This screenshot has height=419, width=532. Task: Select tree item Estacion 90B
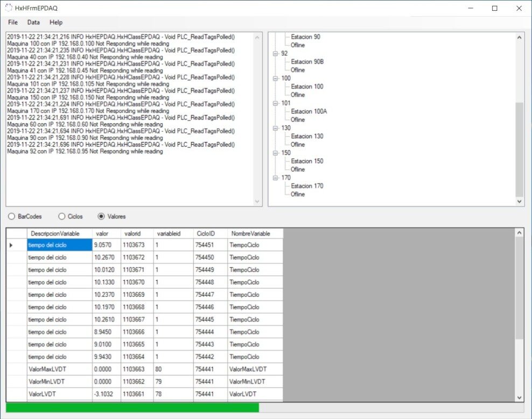click(x=307, y=62)
